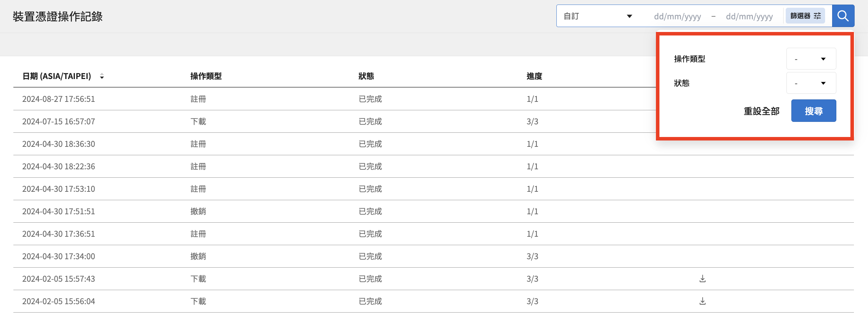Click 已完成 in the 15:56:04 row

(370, 301)
